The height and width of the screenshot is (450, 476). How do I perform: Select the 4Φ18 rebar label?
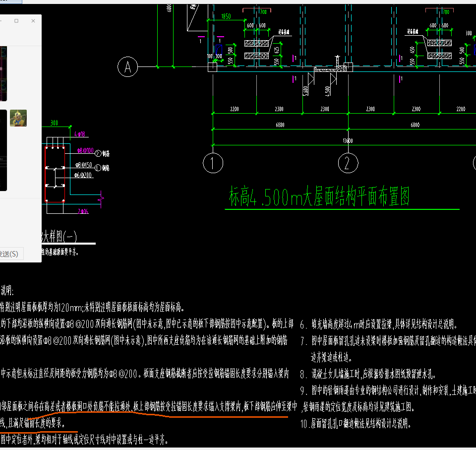[x=79, y=134]
